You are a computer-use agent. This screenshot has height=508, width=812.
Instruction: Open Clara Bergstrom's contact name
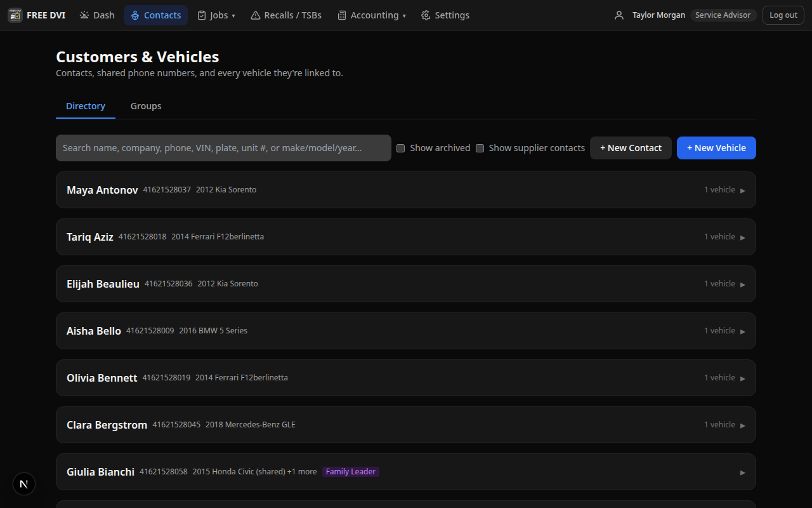coord(107,425)
